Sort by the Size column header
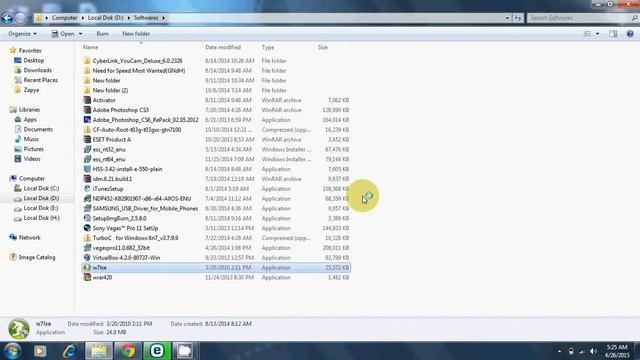 pyautogui.click(x=322, y=47)
